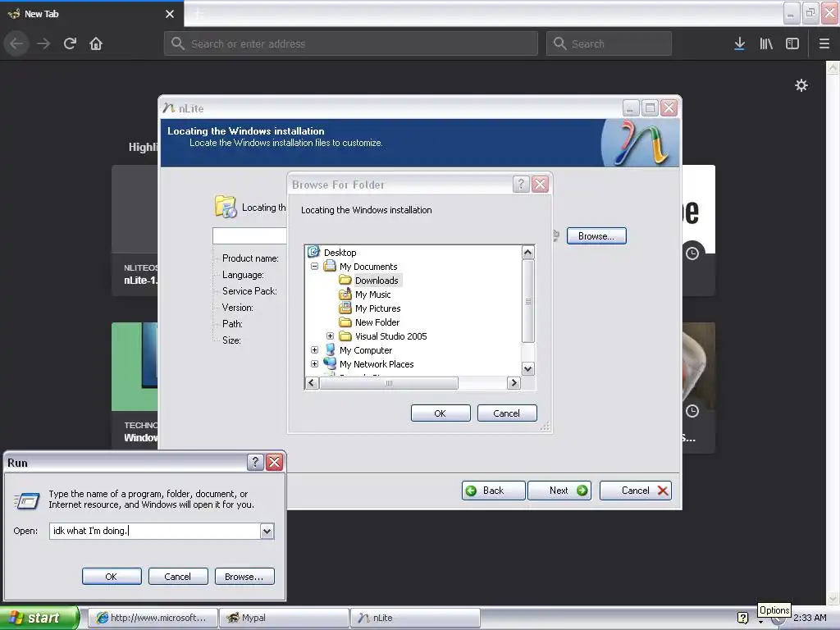Click the folder tree horizontal scrollbar thumb
The width and height of the screenshot is (840, 630).
tap(389, 382)
